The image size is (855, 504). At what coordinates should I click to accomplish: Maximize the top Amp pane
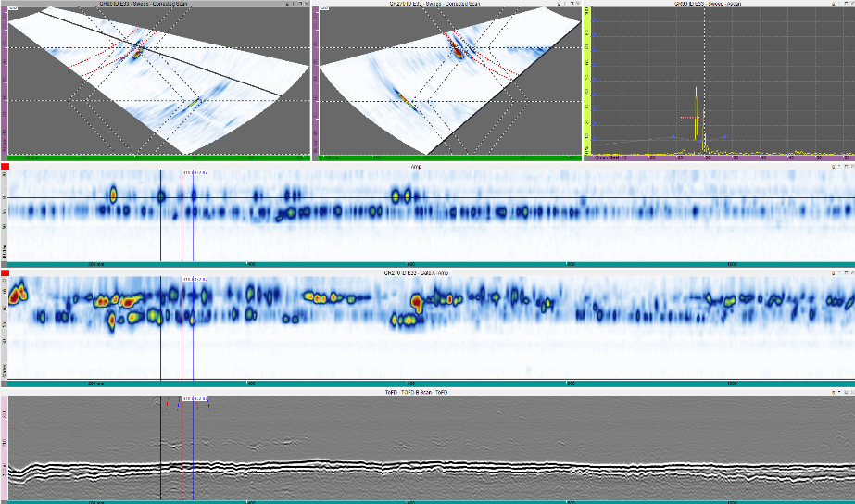click(x=847, y=167)
